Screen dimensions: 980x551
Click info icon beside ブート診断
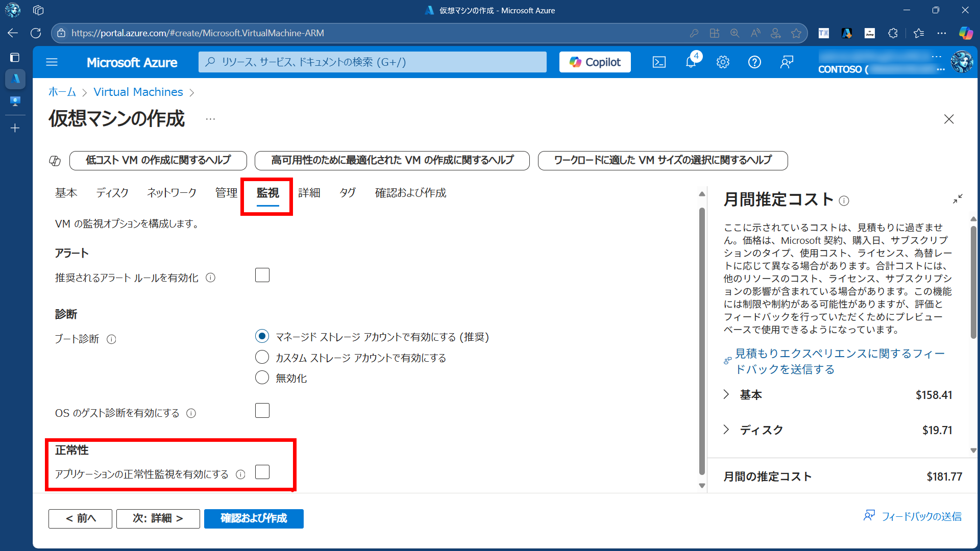click(x=111, y=339)
